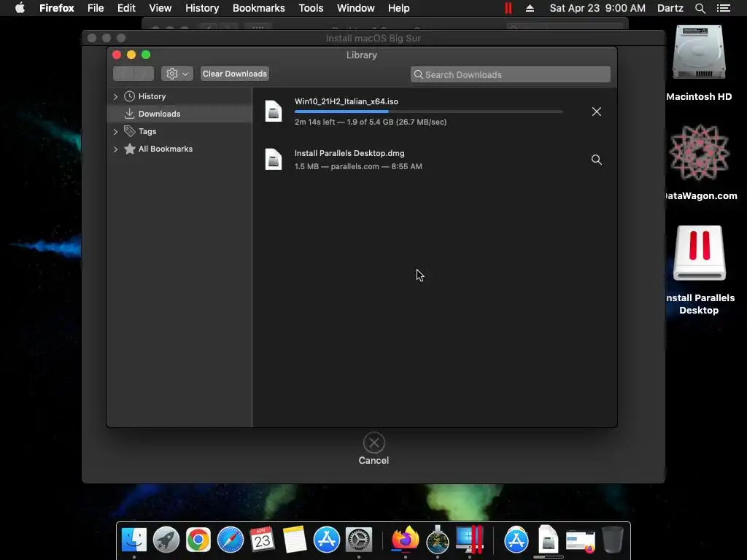Viewport: 747px width, 560px height.
Task: Click the Install Parallels Desktop.dmg file icon
Action: (274, 160)
